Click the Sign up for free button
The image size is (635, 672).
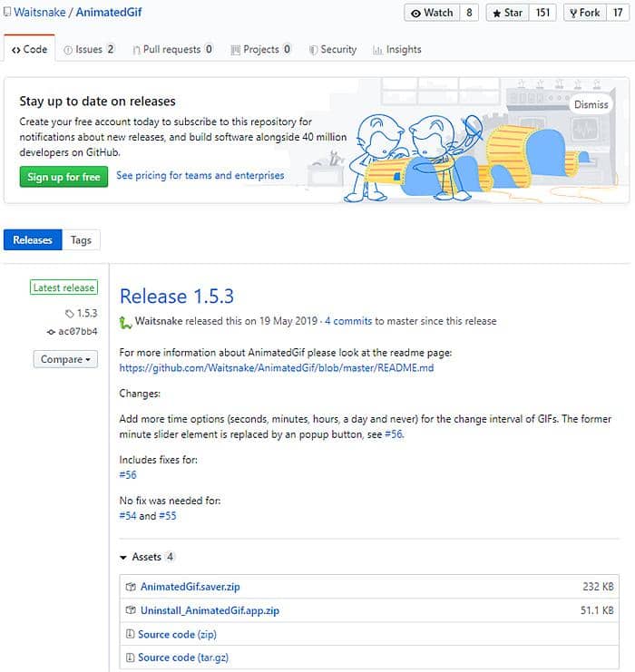(63, 177)
